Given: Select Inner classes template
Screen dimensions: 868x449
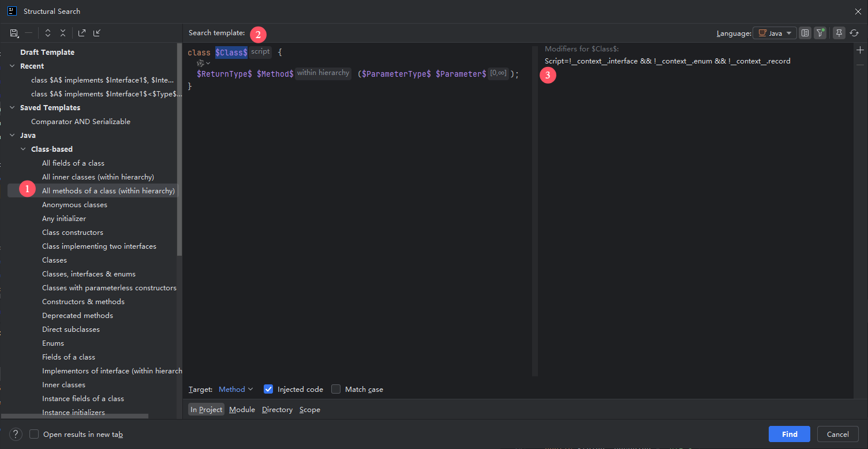Looking at the screenshot, I should point(63,384).
